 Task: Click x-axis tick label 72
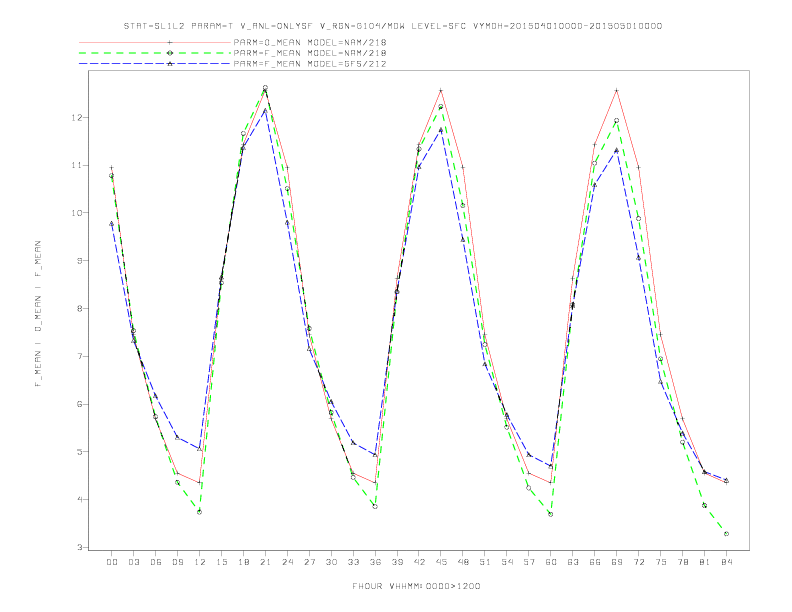(x=639, y=562)
